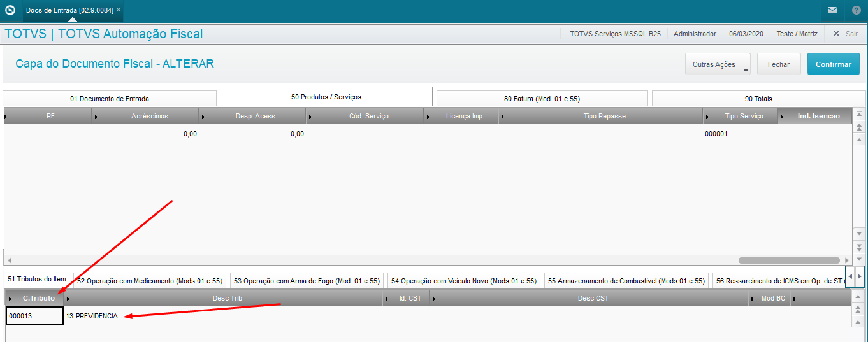Switch to 01.Documento de Entrada tab
The width and height of the screenshot is (868, 342).
point(110,99)
